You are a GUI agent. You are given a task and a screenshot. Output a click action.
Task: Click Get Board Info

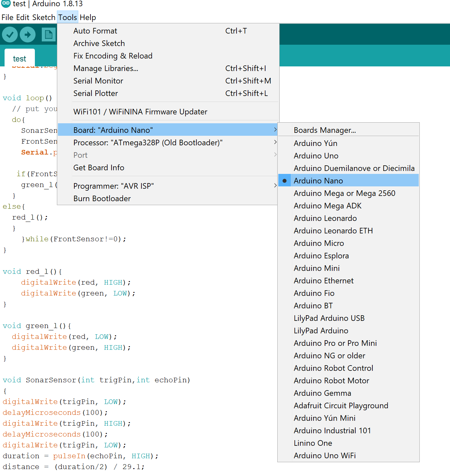tap(168, 167)
